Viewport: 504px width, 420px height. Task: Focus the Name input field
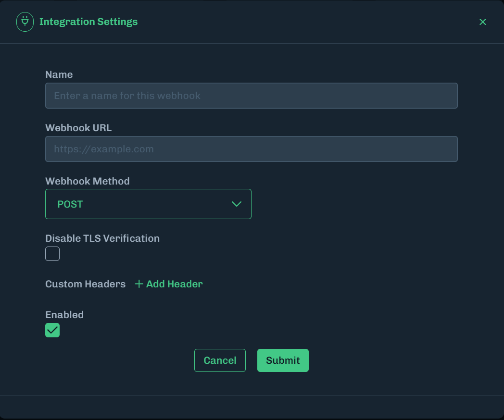[x=251, y=96]
